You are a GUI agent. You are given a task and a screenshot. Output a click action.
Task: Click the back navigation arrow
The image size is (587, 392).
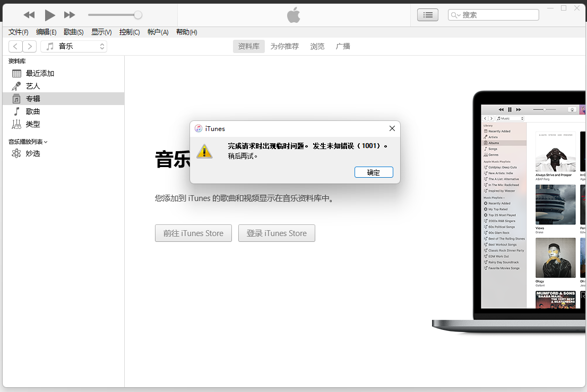[16, 47]
